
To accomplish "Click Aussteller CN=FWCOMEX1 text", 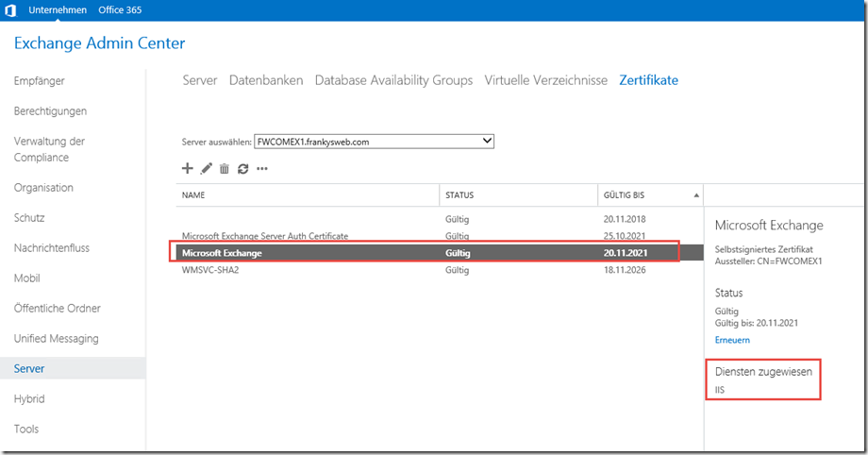I will tap(768, 261).
